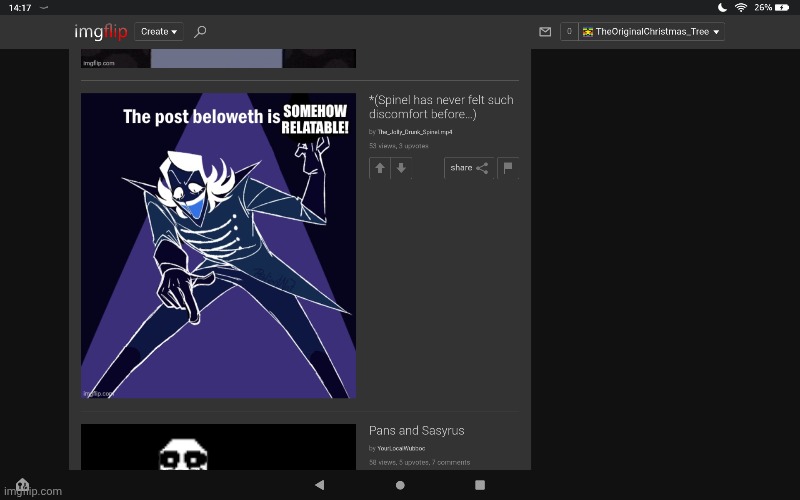Visit The_Jolly_Drunk_Spinel.mp4 author profile
The image size is (800, 500).
pos(415,132)
